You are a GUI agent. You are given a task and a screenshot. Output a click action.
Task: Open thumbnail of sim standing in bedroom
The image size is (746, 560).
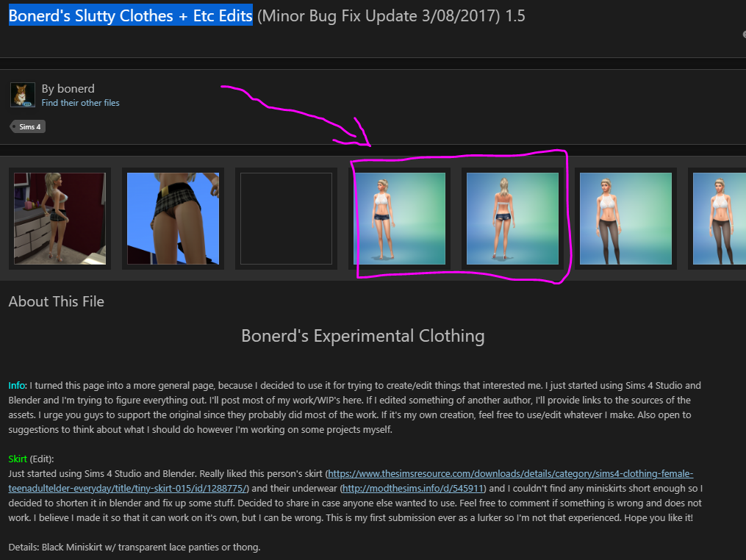(60, 218)
